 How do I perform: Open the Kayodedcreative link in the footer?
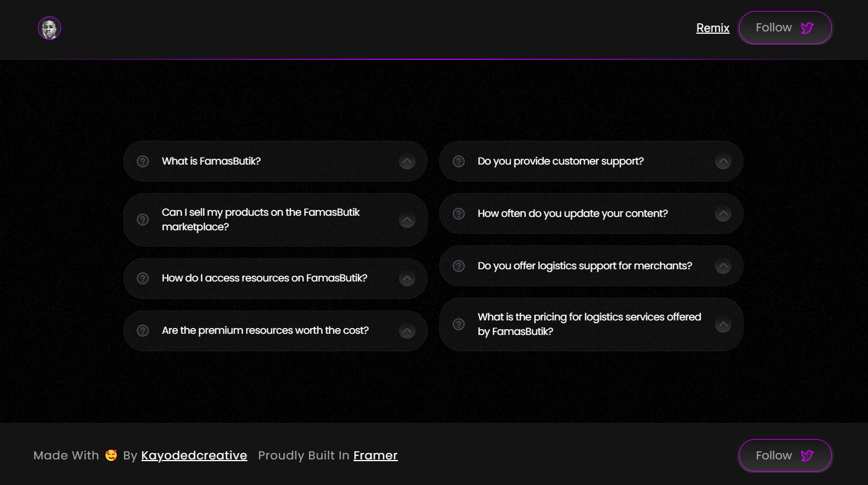194,455
